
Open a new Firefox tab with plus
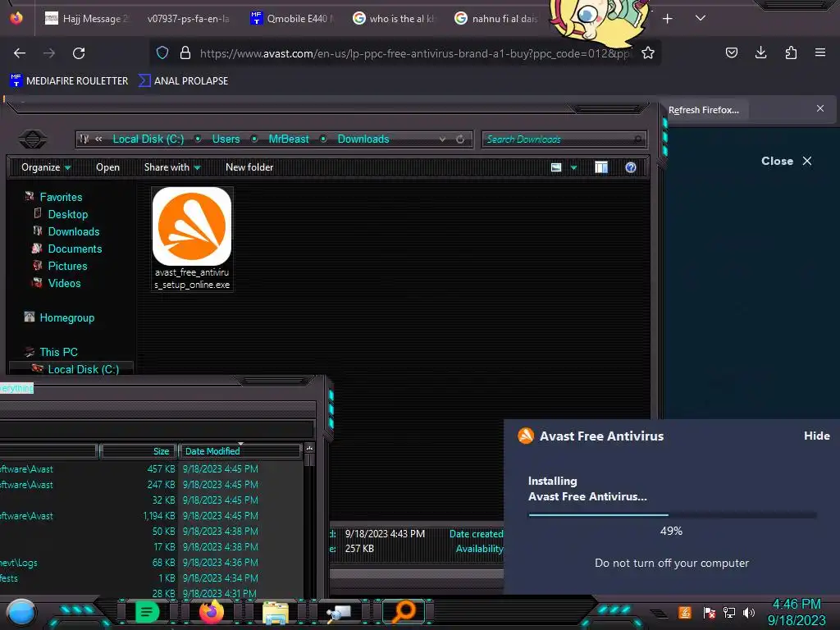668,19
